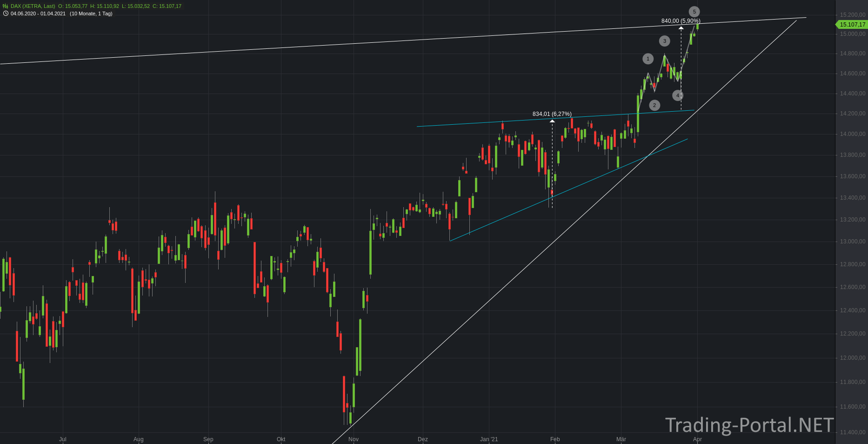This screenshot has height=444, width=868.
Task: Click the 12.800,00 price axis label
Action: [853, 264]
